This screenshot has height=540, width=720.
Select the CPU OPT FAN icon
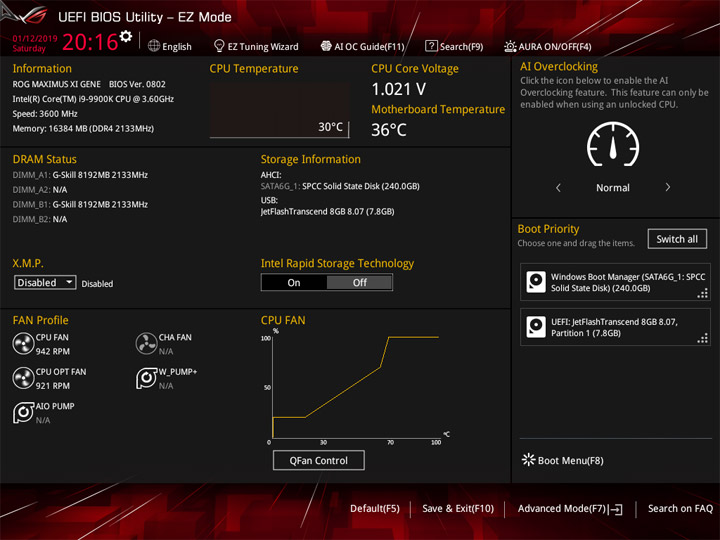[23, 378]
